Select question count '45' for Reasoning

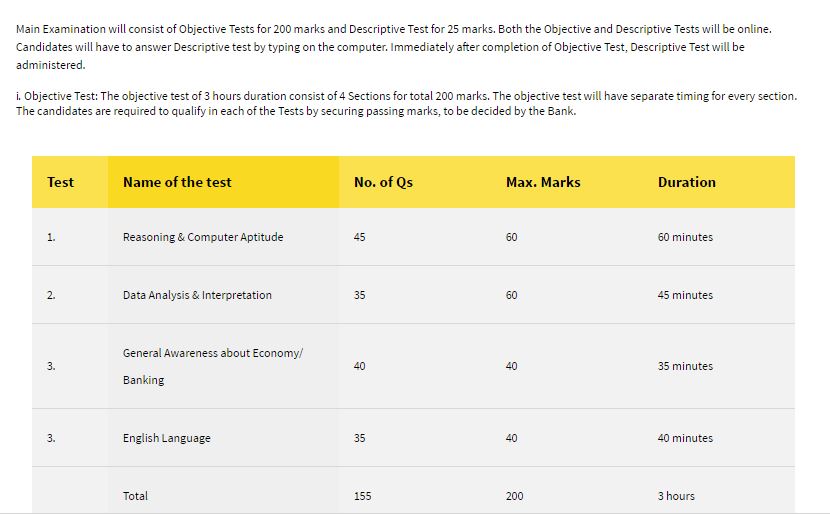(x=359, y=237)
